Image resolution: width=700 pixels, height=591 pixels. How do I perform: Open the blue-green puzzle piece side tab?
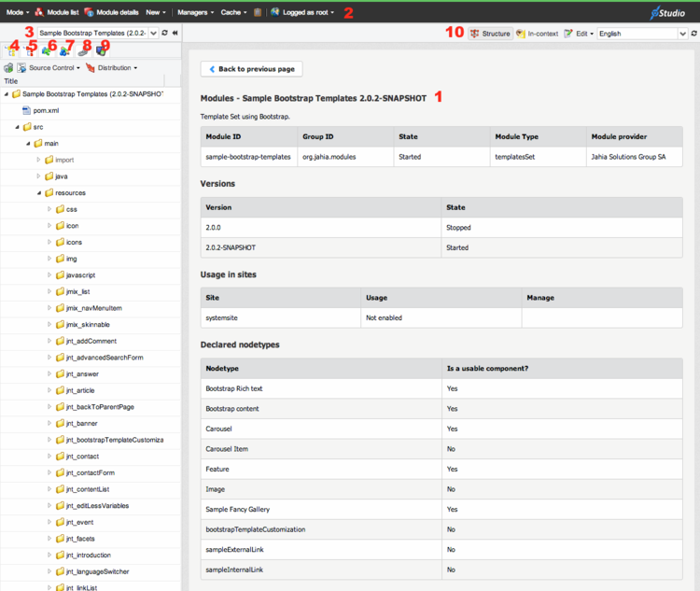coord(47,52)
